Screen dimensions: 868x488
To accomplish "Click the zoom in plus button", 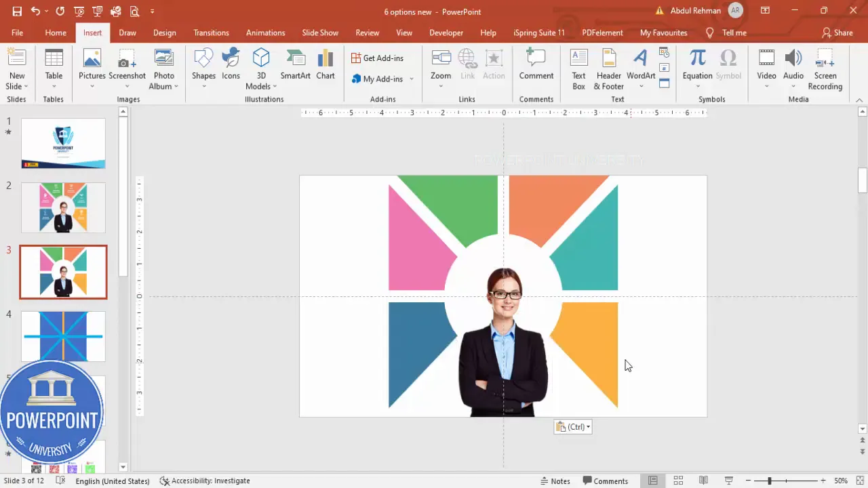I will tap(823, 481).
